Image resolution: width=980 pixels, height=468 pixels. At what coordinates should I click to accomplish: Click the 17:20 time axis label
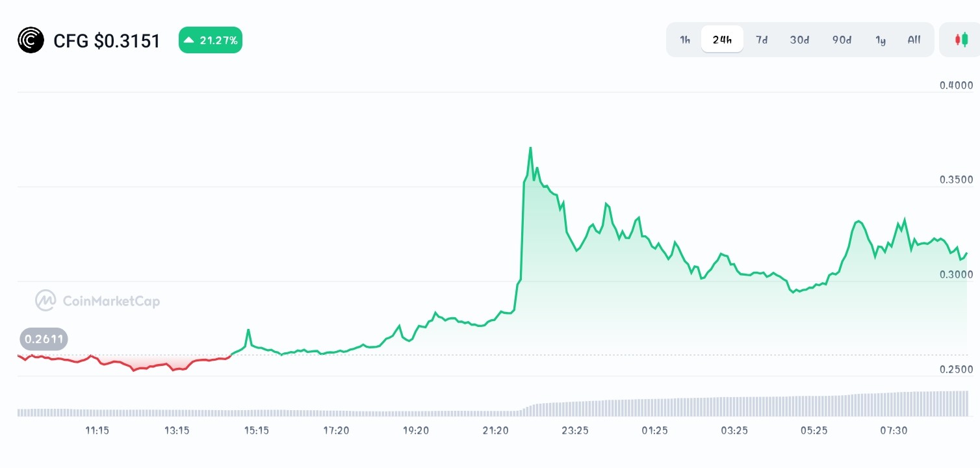tap(336, 430)
